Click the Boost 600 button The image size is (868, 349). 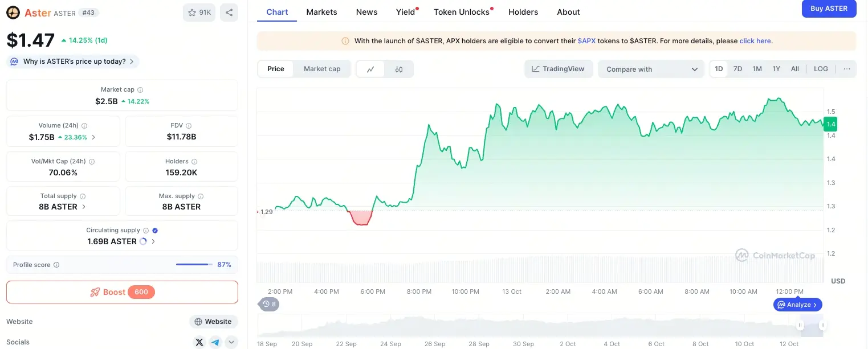tap(122, 292)
